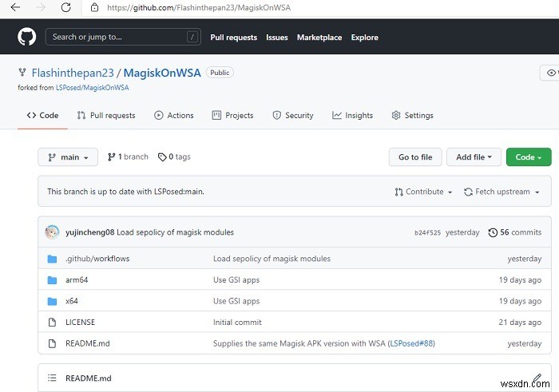Switch to the Security tab
Screen dimensions: 559x392
(x=293, y=116)
